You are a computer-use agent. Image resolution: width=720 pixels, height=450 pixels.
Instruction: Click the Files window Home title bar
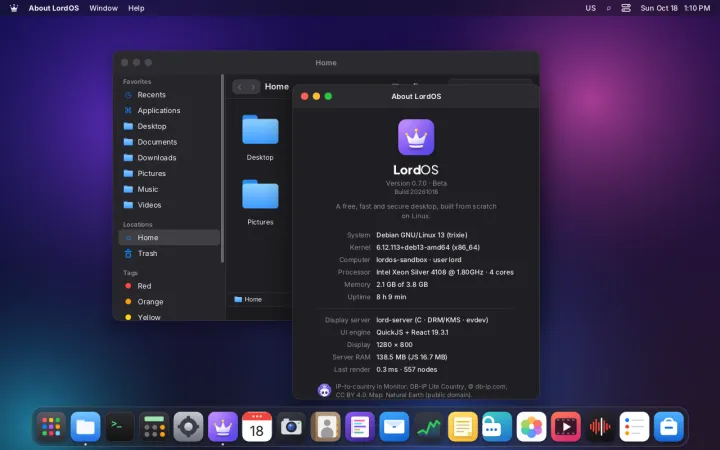326,62
